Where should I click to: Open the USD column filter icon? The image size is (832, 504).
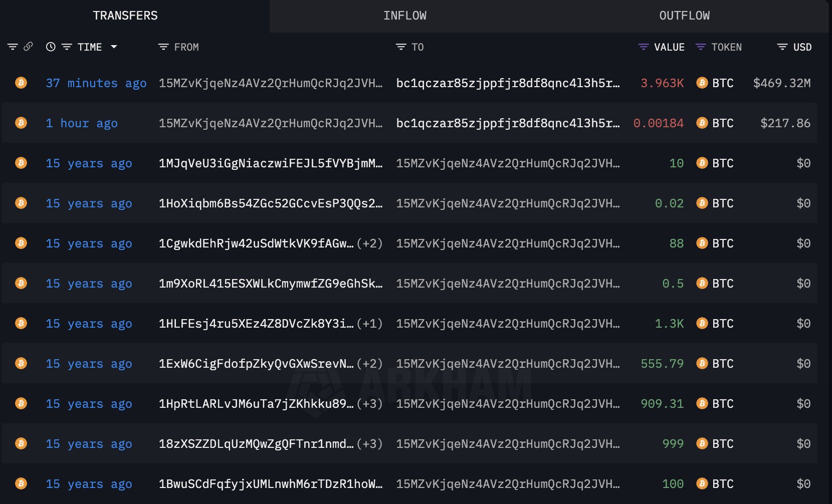point(782,47)
